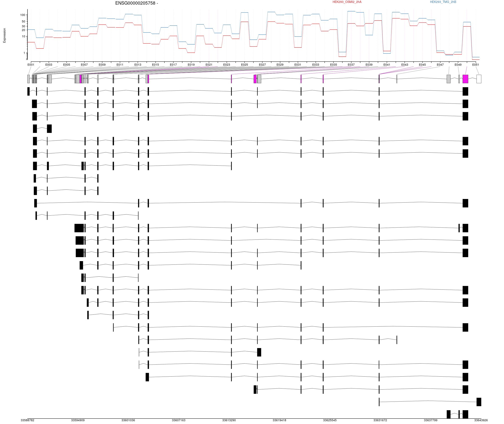
Task: Select exon label E001
Action: 31,65
